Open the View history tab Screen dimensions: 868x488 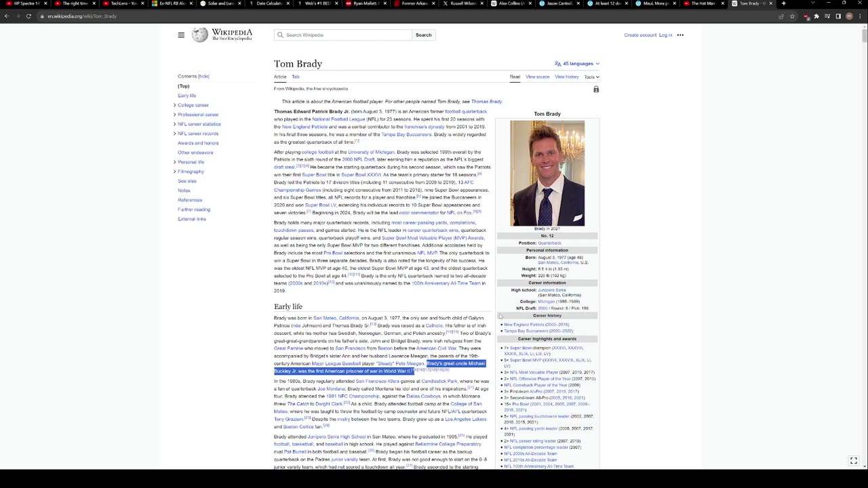click(567, 77)
